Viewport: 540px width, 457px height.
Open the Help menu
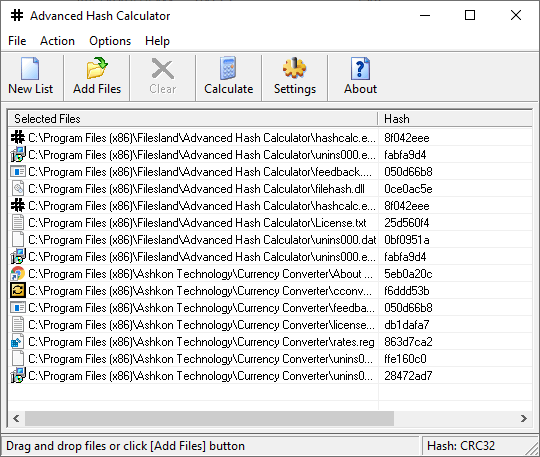point(157,41)
